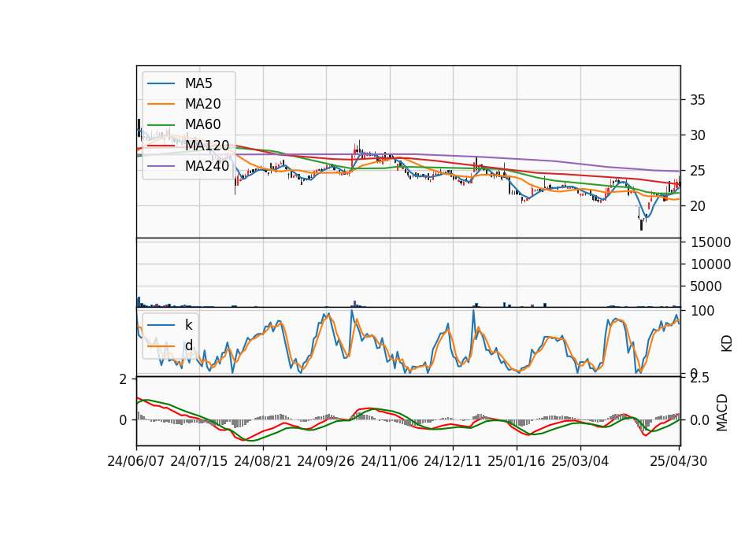Image resolution: width=756 pixels, height=543 pixels.
Task: Click the blue MA5 legend line sample
Action: coord(161,83)
